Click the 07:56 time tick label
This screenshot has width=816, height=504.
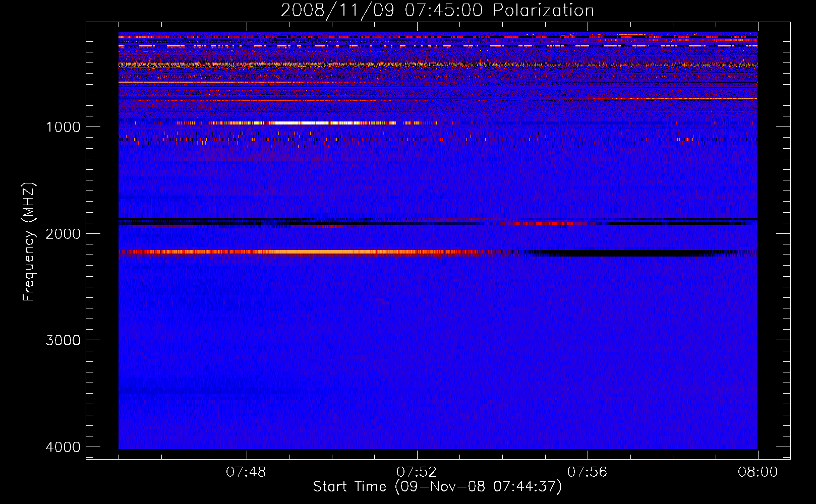click(588, 472)
